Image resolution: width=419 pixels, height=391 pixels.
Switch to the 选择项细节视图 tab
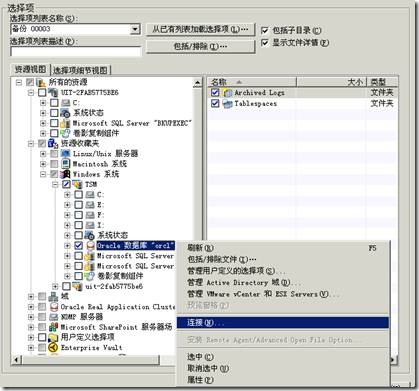[81, 70]
